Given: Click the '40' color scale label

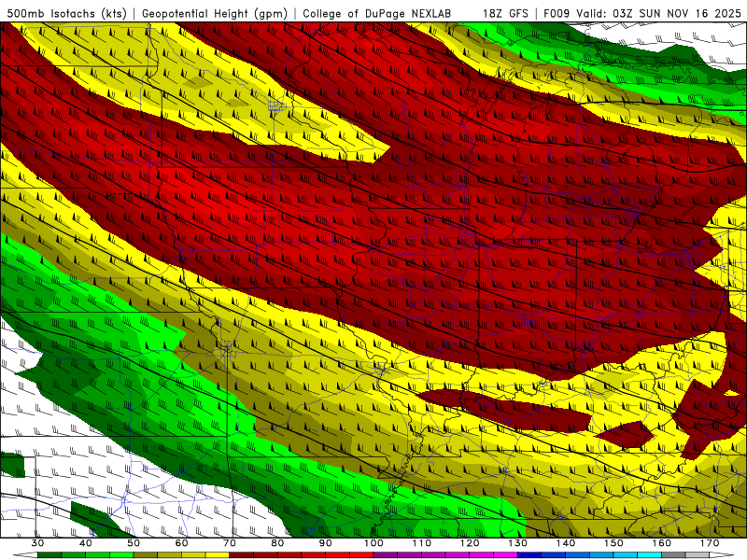Looking at the screenshot, I should (85, 543).
